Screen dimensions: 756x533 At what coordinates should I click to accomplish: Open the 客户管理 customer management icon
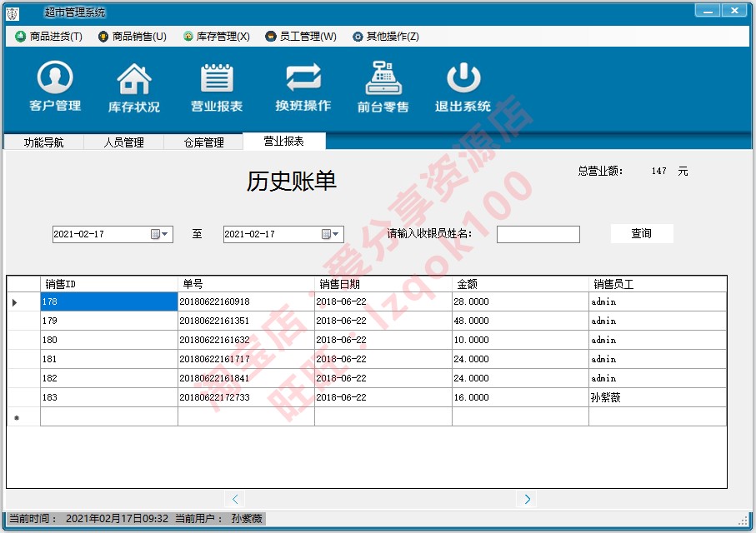point(55,86)
